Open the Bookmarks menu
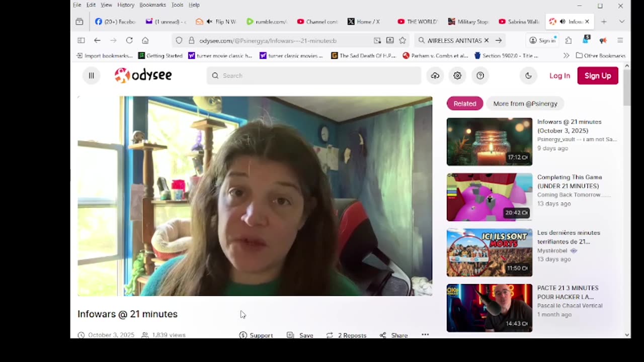The image size is (644, 362). click(x=152, y=5)
